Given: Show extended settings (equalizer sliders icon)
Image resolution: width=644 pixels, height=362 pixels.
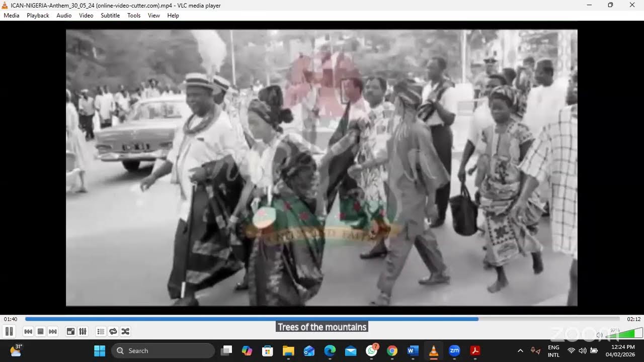Looking at the screenshot, I should pyautogui.click(x=83, y=331).
